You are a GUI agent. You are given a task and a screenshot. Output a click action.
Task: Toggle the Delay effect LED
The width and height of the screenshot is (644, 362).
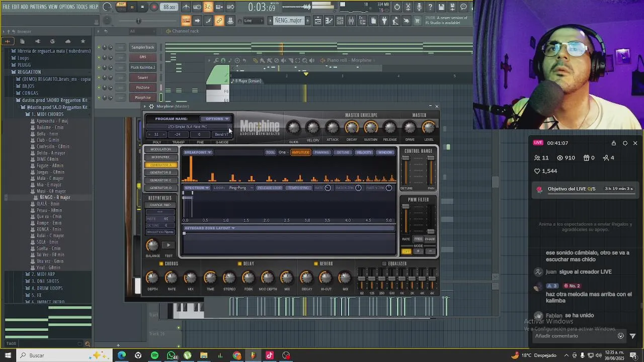pyautogui.click(x=239, y=263)
